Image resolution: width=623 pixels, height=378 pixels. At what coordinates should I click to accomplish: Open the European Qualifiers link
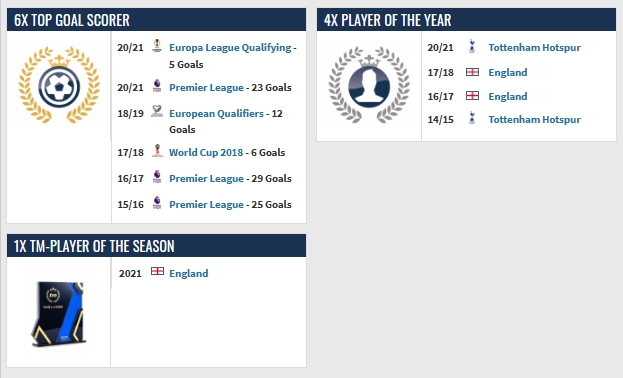pyautogui.click(x=216, y=114)
